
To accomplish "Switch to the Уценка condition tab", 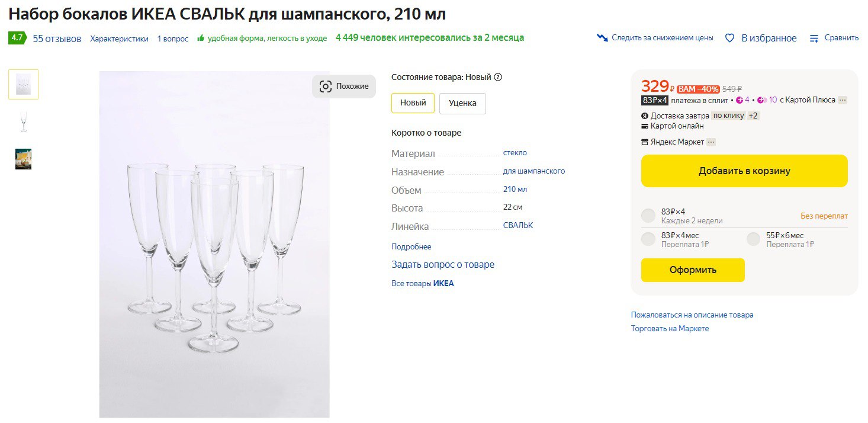I will point(462,103).
